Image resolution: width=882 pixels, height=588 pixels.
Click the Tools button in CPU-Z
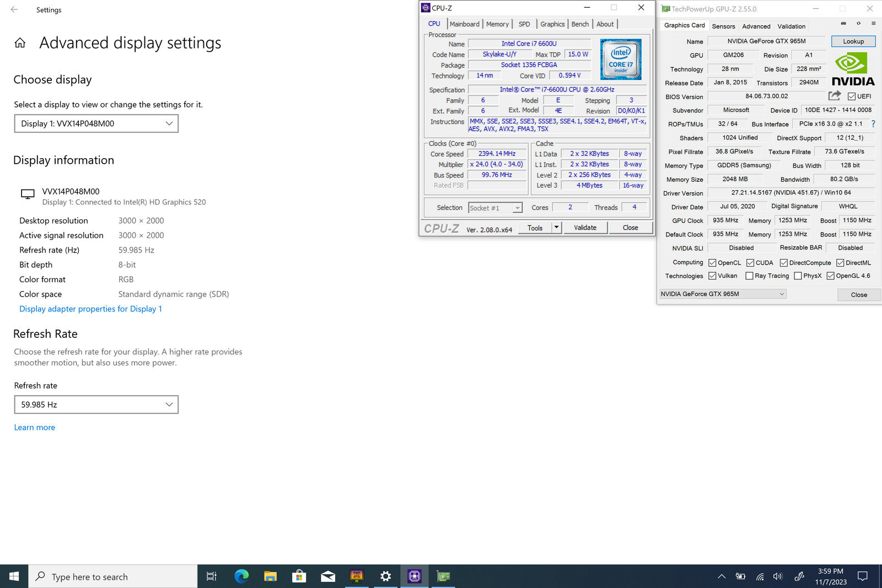pyautogui.click(x=535, y=228)
